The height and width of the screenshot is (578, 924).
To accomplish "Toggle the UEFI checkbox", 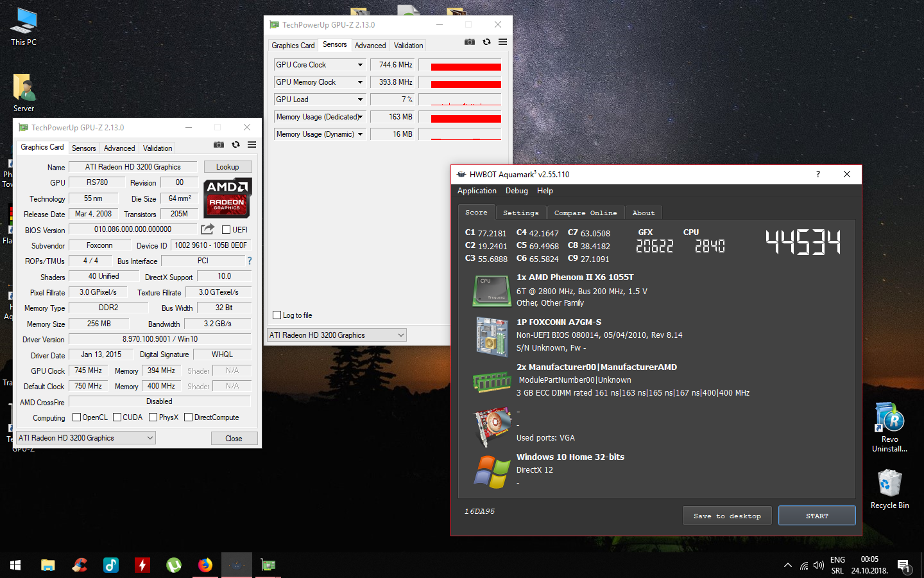I will 226,229.
